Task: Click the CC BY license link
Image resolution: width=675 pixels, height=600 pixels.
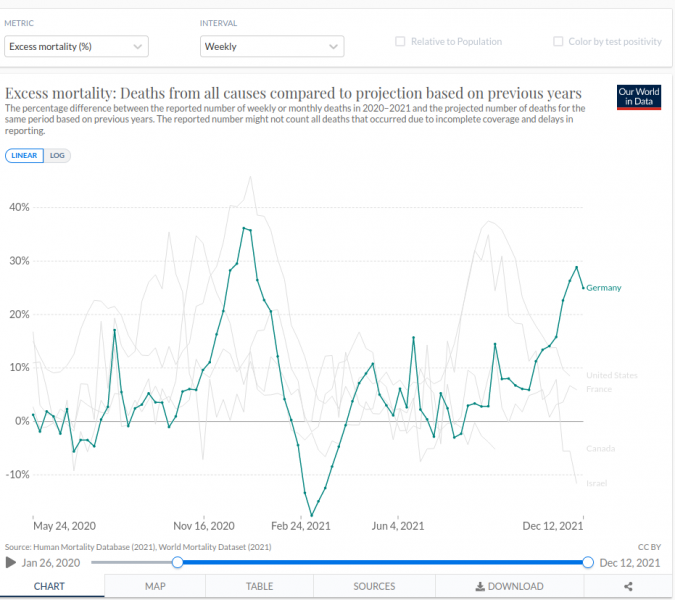Action: click(649, 547)
